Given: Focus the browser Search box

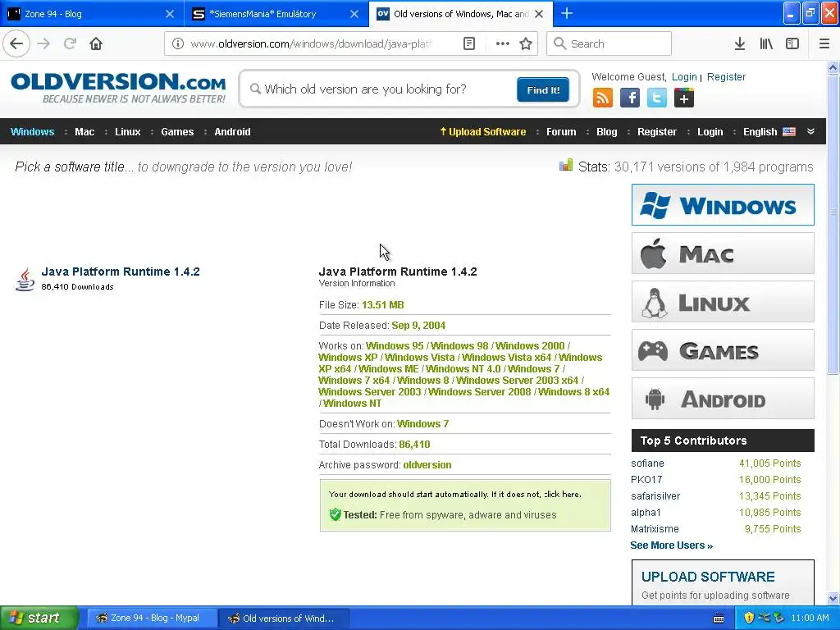Looking at the screenshot, I should [x=609, y=43].
